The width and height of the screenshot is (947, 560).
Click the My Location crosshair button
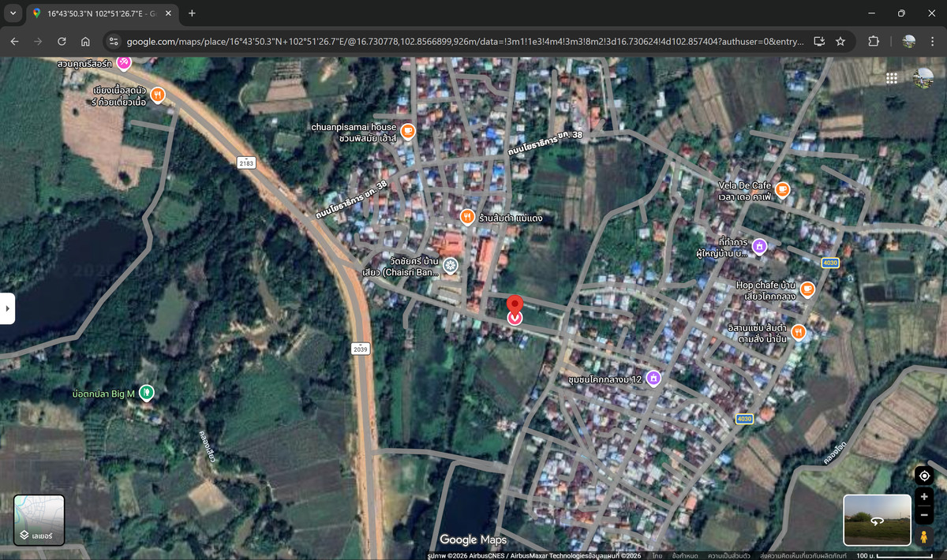coord(924,476)
